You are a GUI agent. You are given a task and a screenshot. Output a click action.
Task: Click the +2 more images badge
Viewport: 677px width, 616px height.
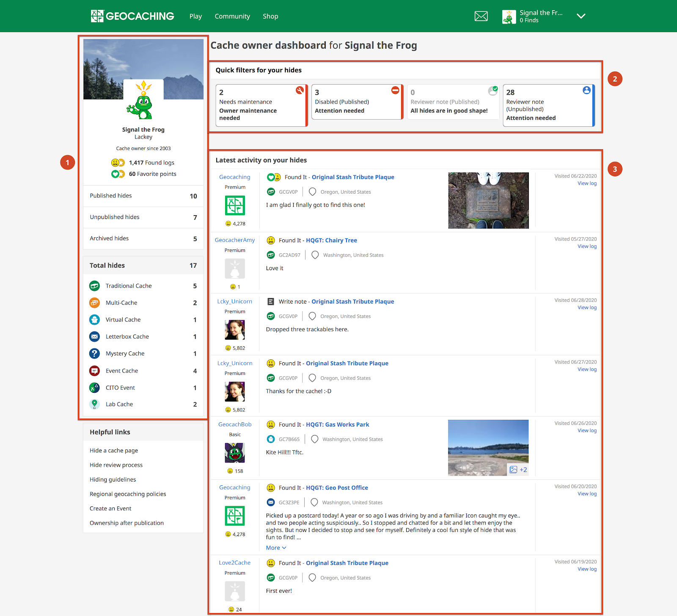point(518,470)
